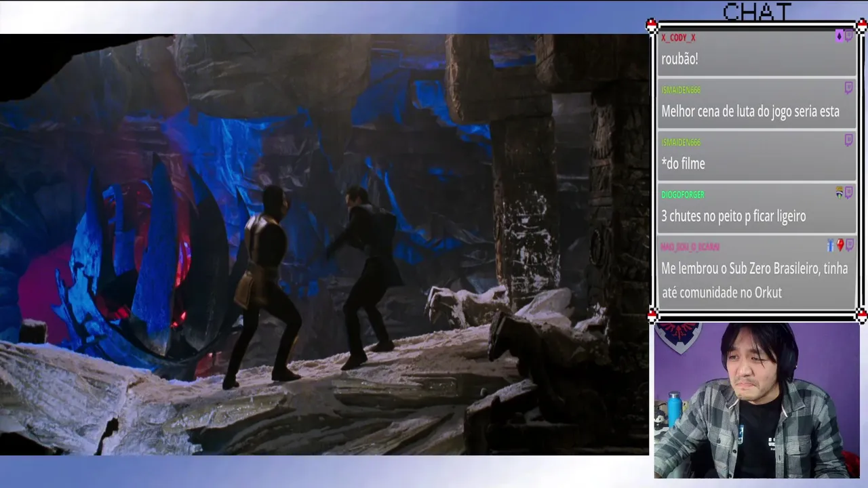Click the Twitch icon on the Orkut message
The height and width of the screenshot is (488, 868).
[x=848, y=245]
